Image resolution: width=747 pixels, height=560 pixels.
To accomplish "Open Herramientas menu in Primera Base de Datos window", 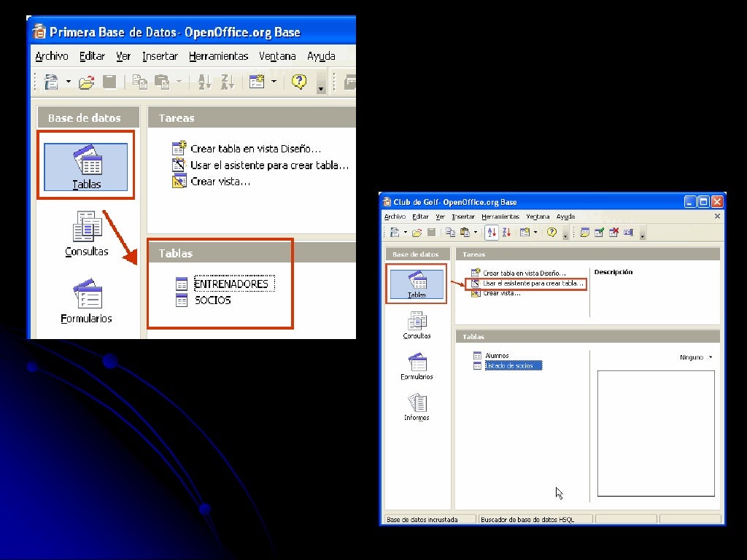I will click(x=218, y=56).
